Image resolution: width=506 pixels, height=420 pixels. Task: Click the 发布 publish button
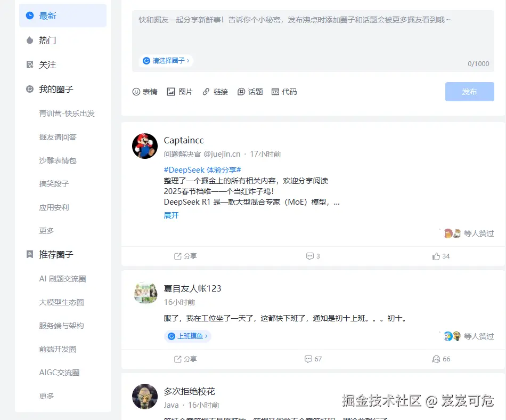469,91
